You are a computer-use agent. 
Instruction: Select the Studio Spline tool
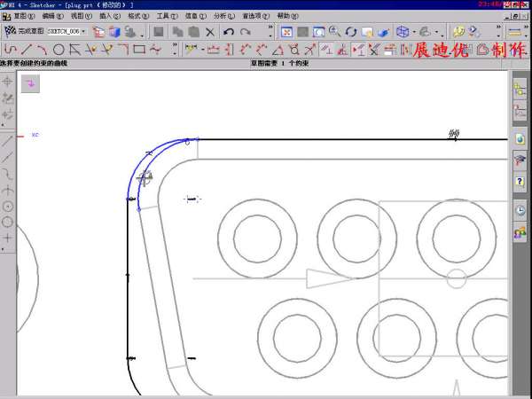(x=155, y=50)
